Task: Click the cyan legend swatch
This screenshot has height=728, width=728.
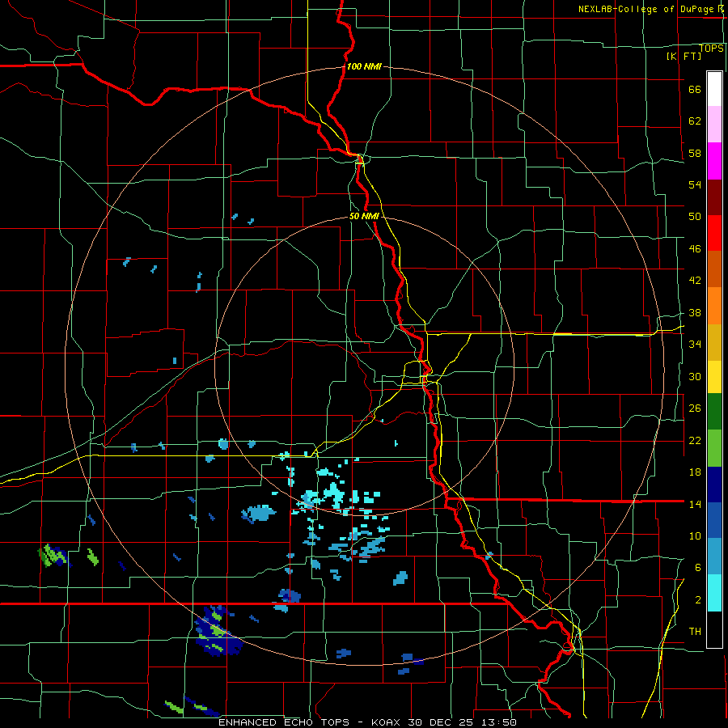Action: [714, 593]
